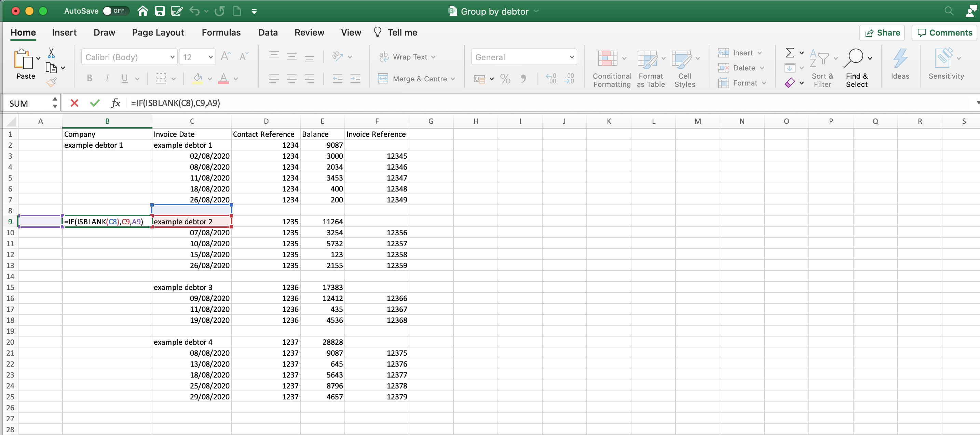The height and width of the screenshot is (435, 980).
Task: Click the Copy icon
Action: [51, 68]
